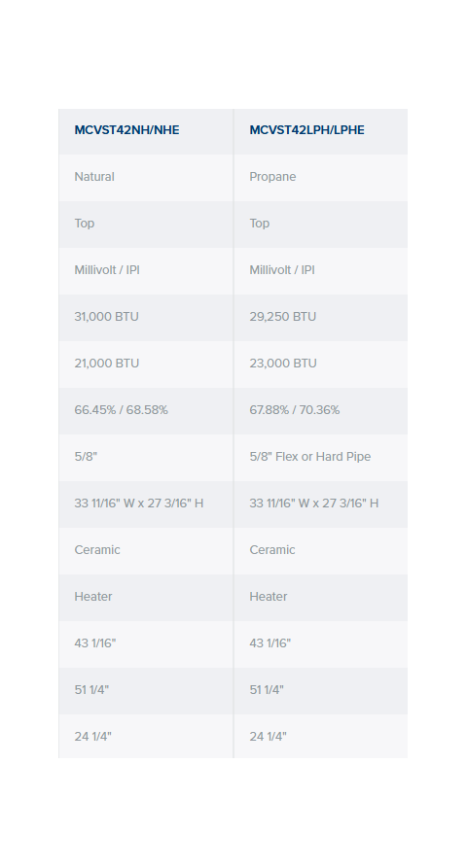Click the 66.45% / 68.58% efficiency cell
Viewport: 467px width, 868px height.
pyautogui.click(x=146, y=411)
